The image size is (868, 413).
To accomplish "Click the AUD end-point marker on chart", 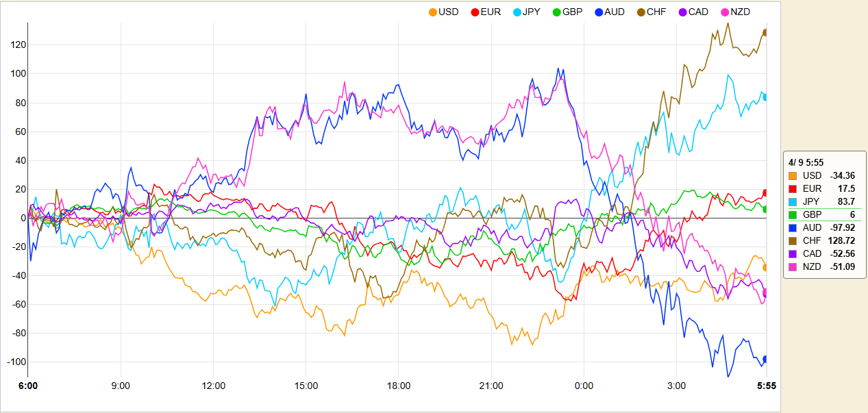I will [765, 359].
